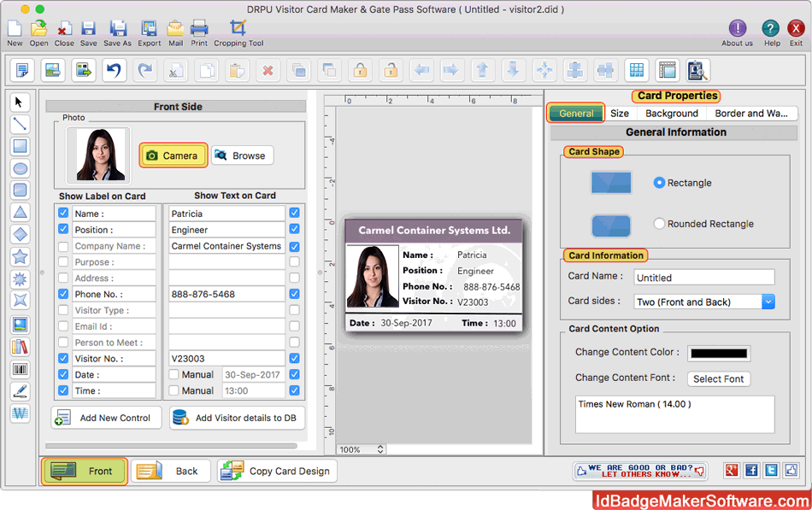This screenshot has width=812, height=510.
Task: Enable the Email Id label checkbox
Action: pos(63,326)
